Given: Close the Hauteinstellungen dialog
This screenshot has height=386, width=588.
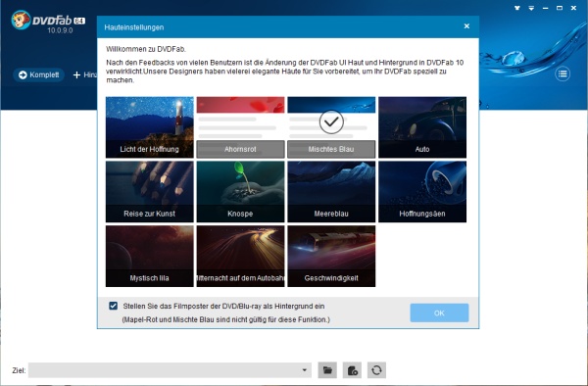Looking at the screenshot, I should tap(466, 26).
